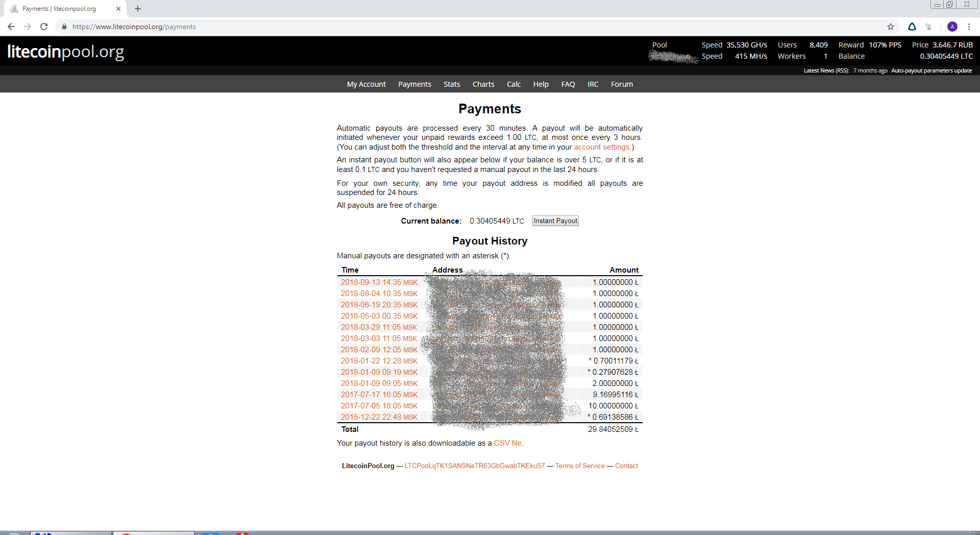Open the Terms of Service link
980x535 pixels.
[580, 466]
